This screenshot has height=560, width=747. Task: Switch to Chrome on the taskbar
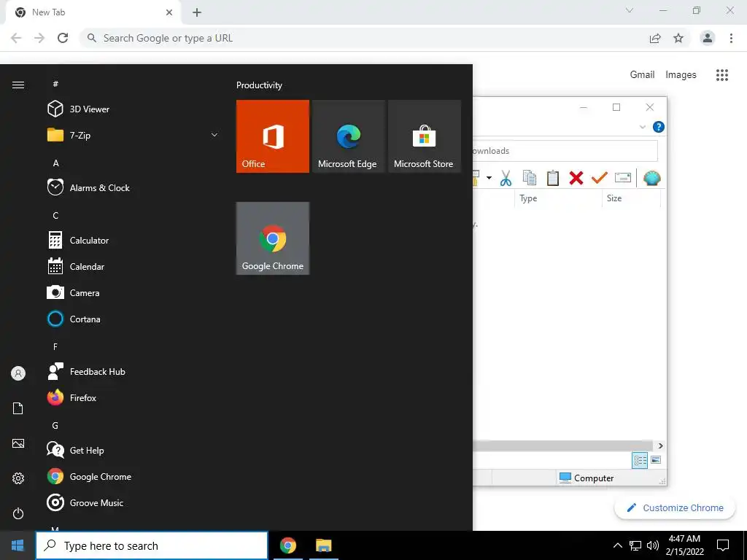pyautogui.click(x=287, y=545)
